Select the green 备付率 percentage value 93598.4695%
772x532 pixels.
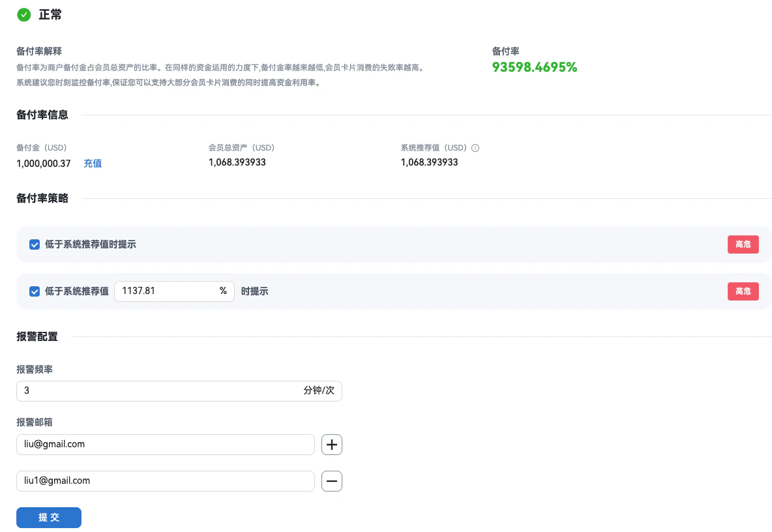[x=535, y=66]
